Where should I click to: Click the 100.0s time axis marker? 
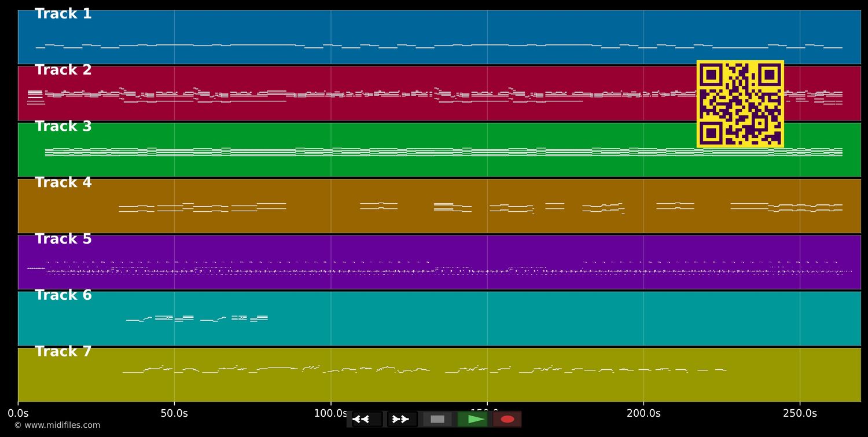pyautogui.click(x=330, y=413)
